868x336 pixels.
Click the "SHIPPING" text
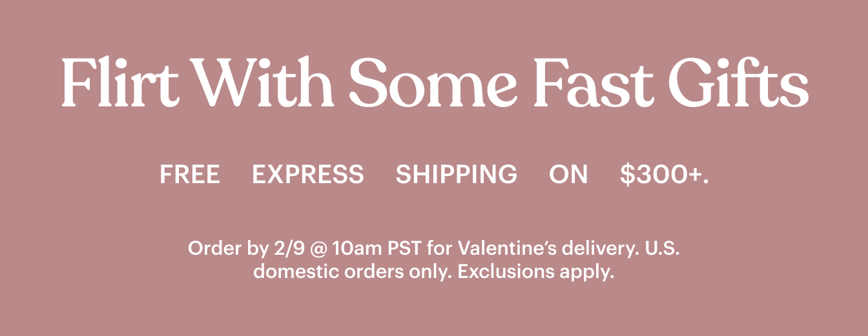457,175
